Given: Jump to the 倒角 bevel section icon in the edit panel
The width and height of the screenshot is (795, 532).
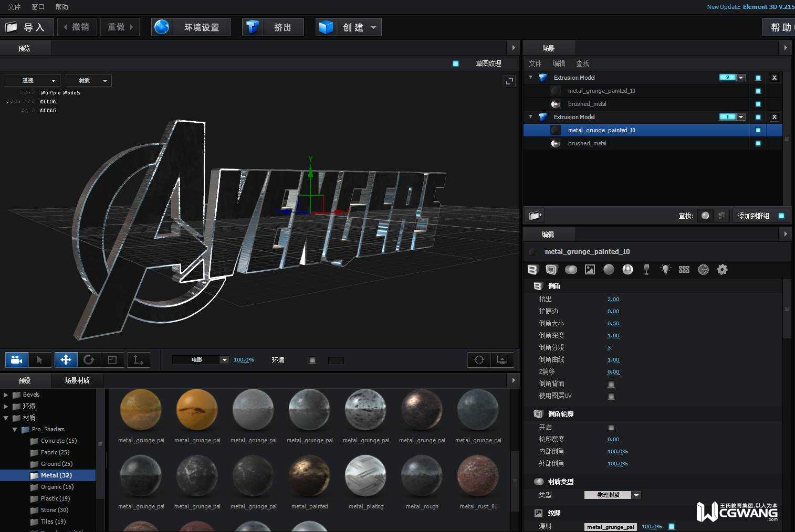Looking at the screenshot, I should pos(533,270).
